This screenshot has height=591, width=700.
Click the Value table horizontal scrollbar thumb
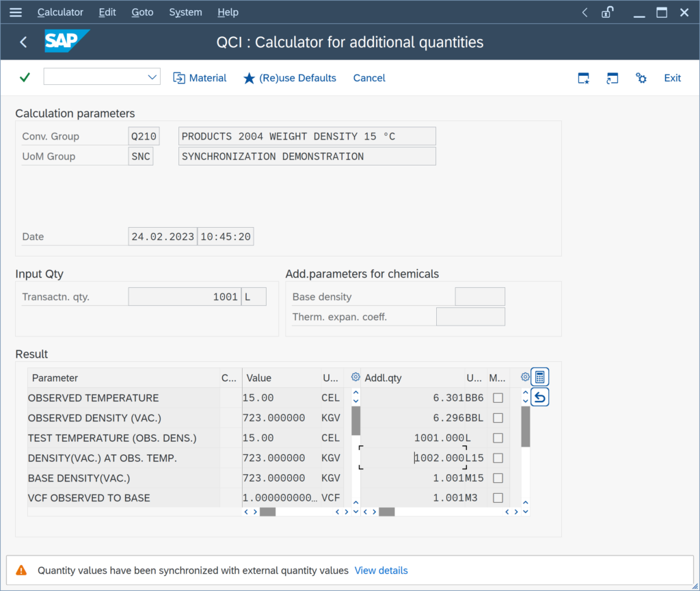point(267,512)
